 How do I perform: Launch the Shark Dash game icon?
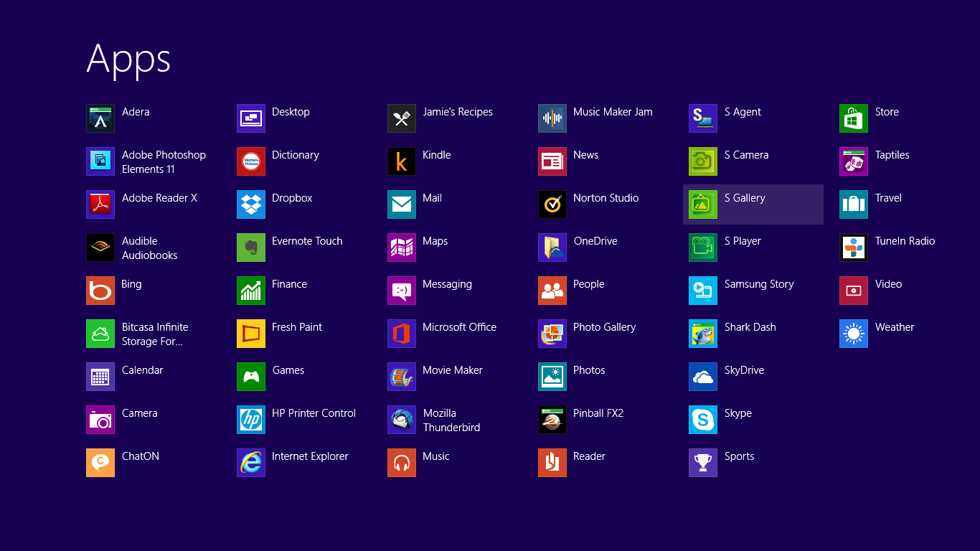click(x=703, y=334)
